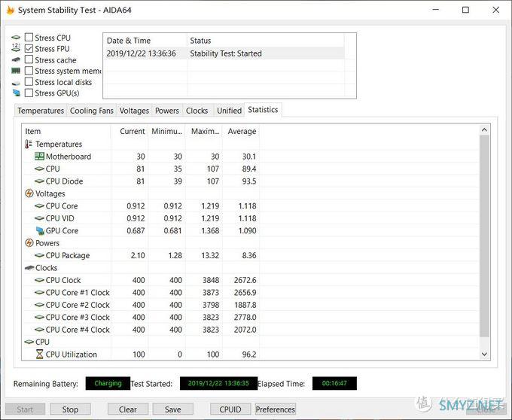This screenshot has width=512, height=420.
Task: Click the scroll up arrow of statistics list
Action: [484, 130]
